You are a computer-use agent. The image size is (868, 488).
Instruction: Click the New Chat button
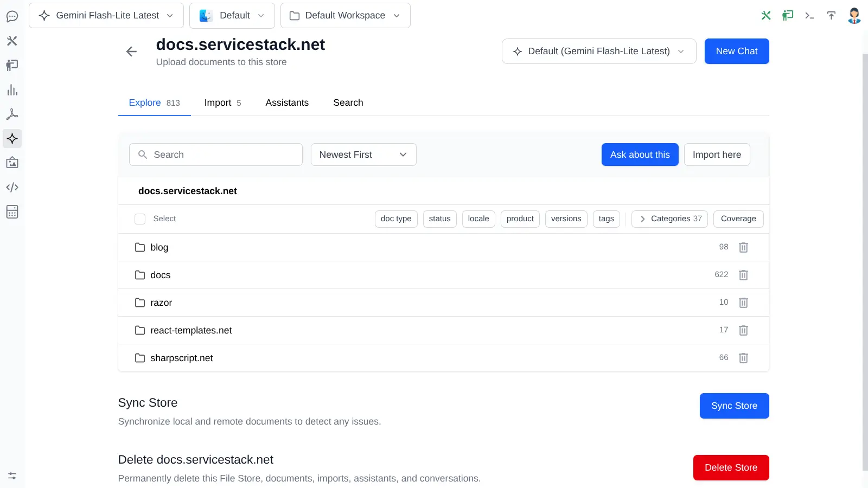coord(737,51)
